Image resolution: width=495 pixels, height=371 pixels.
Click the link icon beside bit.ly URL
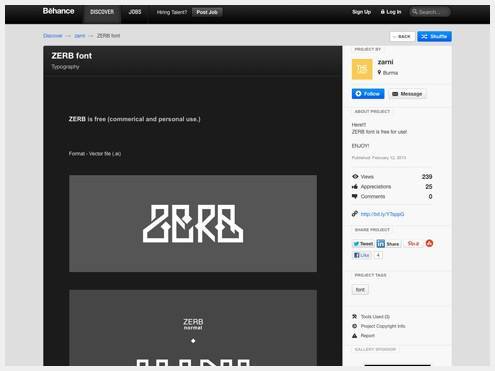coord(355,214)
